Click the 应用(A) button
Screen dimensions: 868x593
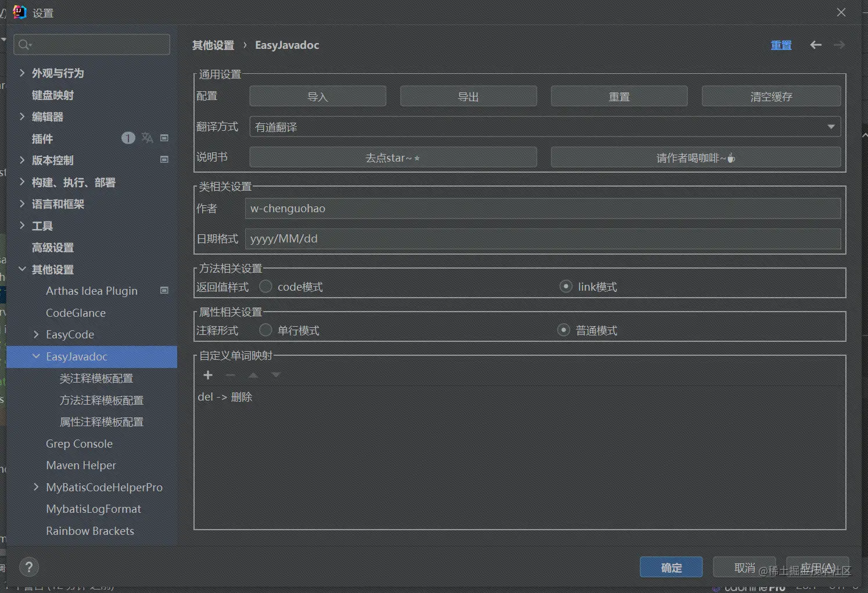pyautogui.click(x=817, y=567)
